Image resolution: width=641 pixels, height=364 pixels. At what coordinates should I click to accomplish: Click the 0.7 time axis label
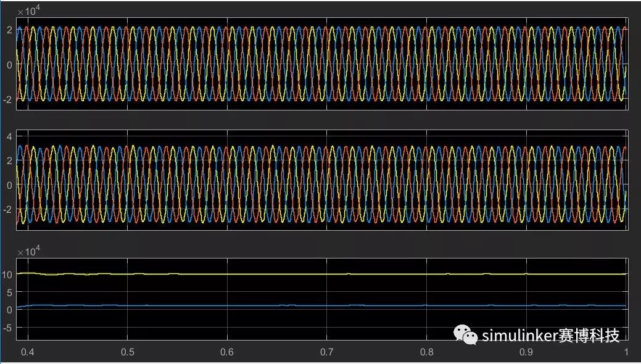click(326, 352)
